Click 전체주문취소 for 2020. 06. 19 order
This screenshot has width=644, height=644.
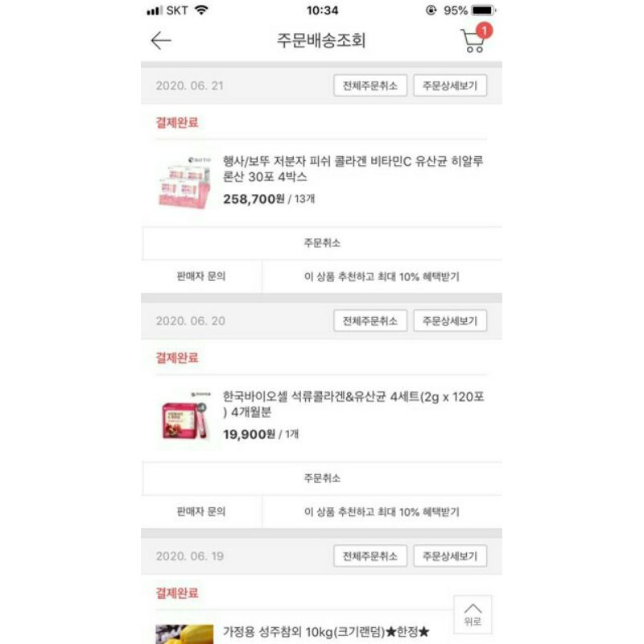(370, 555)
